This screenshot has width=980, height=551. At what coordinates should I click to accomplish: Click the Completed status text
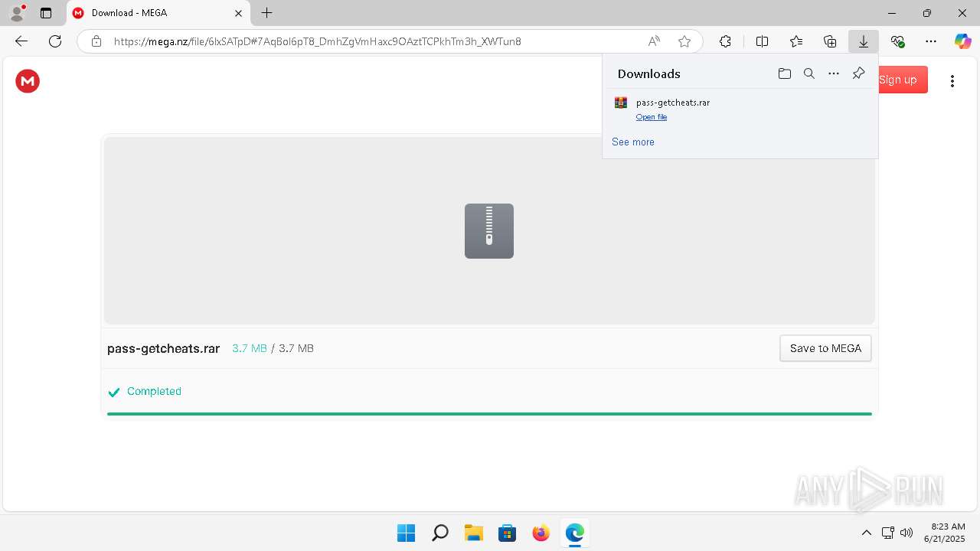point(154,391)
